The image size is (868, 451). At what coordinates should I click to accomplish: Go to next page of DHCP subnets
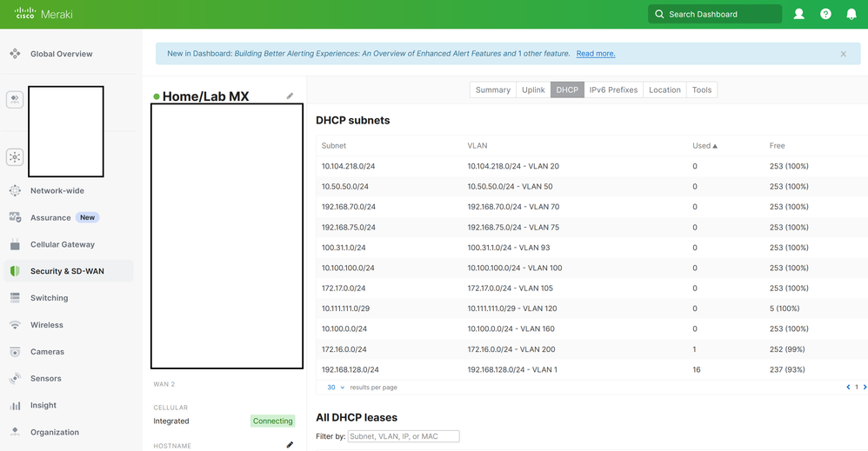864,387
